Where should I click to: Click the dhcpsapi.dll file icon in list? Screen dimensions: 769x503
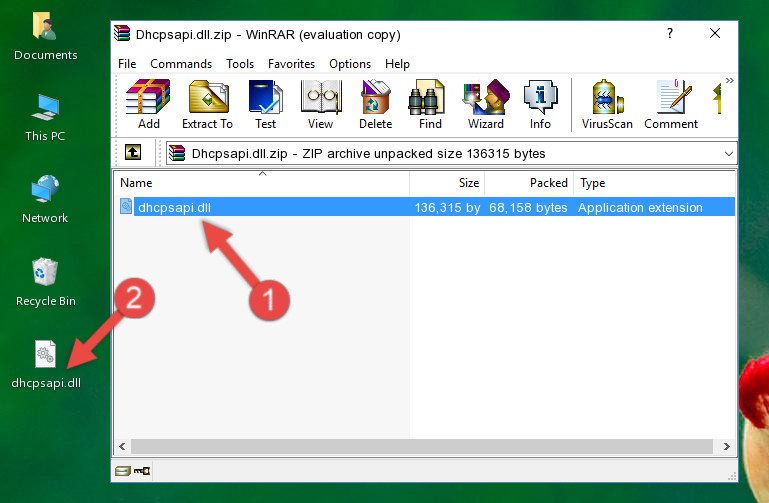(126, 206)
